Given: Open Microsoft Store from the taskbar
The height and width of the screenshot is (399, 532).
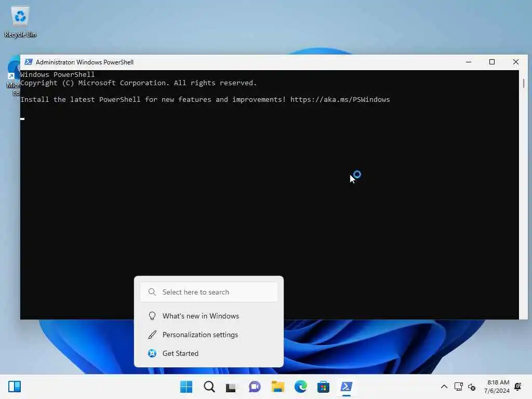Looking at the screenshot, I should click(323, 387).
